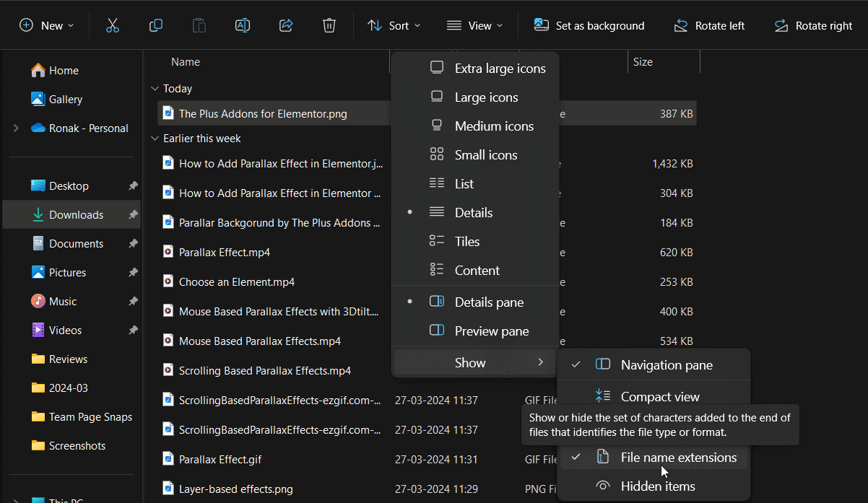Click the Delete trash icon
The width and height of the screenshot is (868, 503).
329,25
